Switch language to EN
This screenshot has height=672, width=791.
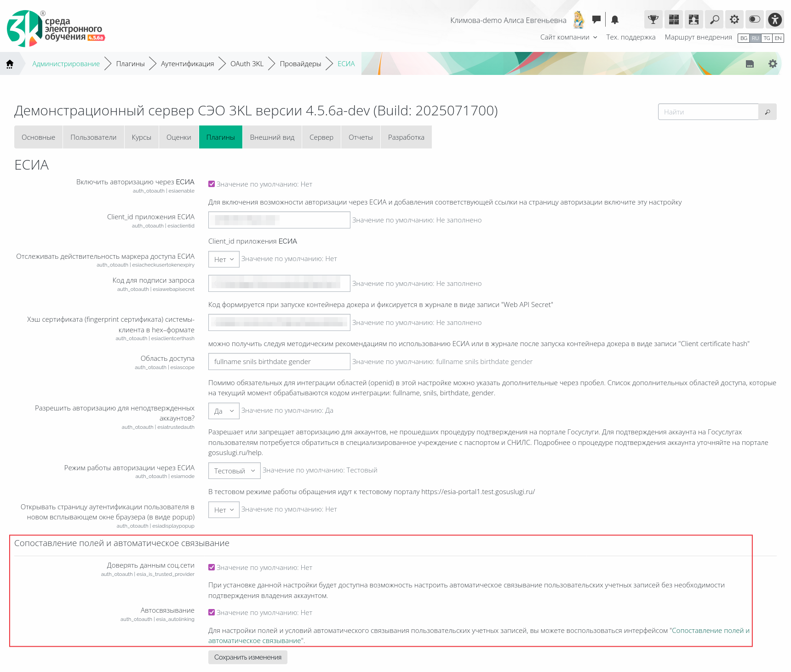coord(778,38)
